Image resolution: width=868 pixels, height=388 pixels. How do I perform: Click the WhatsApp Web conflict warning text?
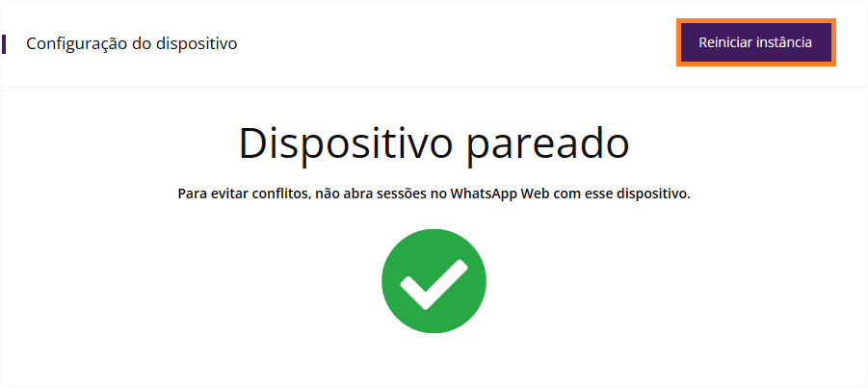[434, 194]
